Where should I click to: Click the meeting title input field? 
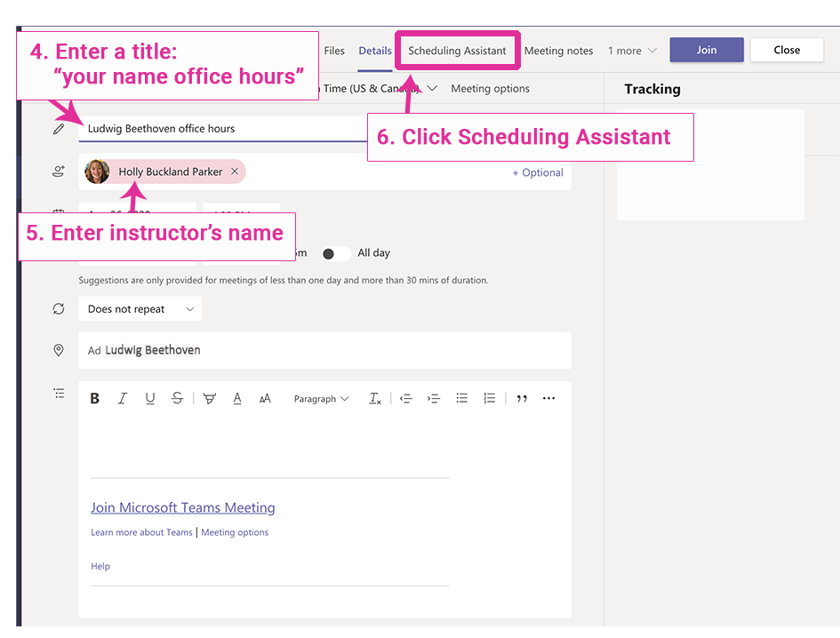[x=222, y=129]
